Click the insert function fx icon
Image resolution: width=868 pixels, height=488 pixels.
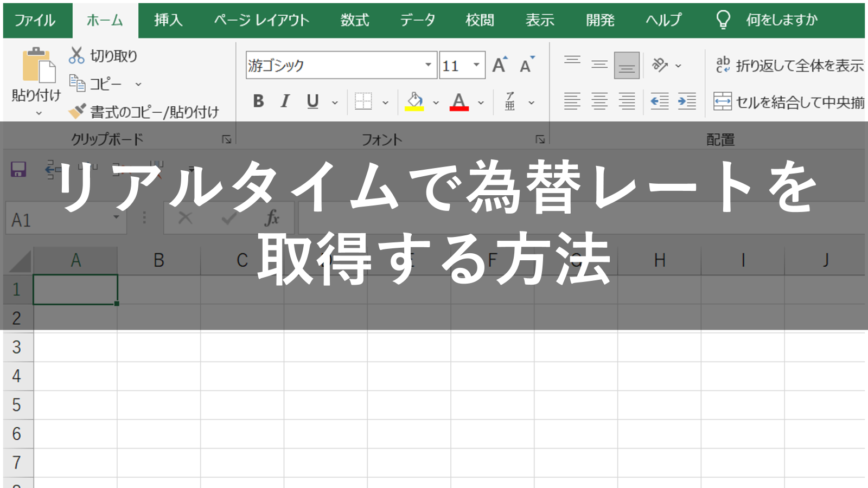272,219
